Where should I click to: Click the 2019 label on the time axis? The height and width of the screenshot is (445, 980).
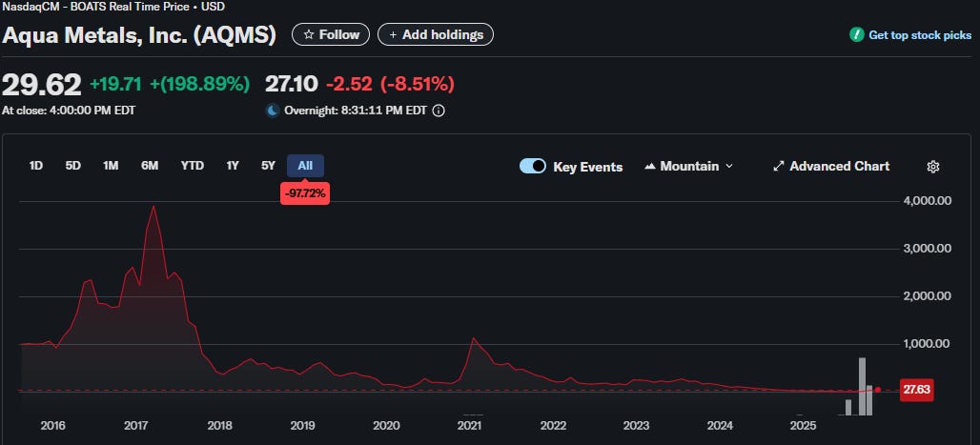[x=302, y=426]
